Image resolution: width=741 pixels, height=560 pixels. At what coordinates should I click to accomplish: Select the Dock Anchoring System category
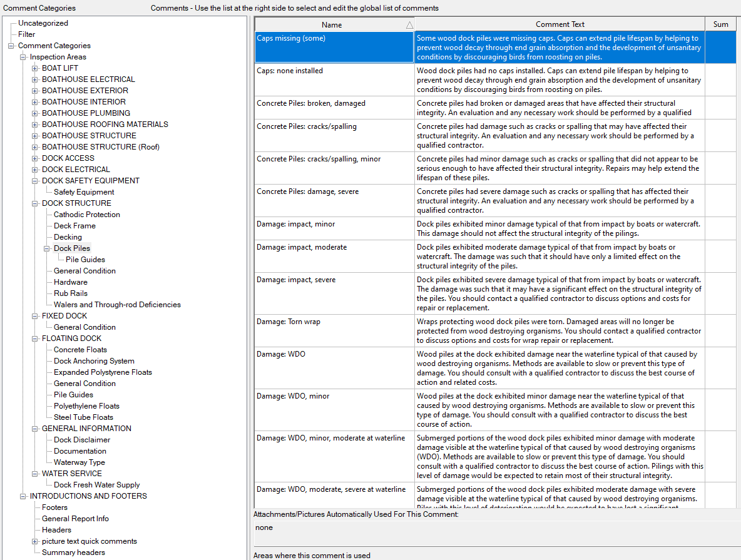click(x=94, y=361)
